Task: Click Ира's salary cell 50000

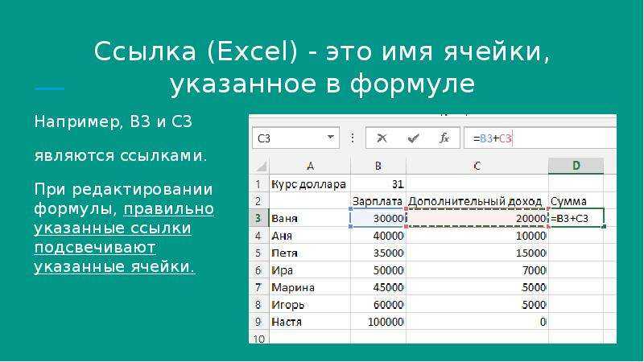Action: click(x=378, y=270)
